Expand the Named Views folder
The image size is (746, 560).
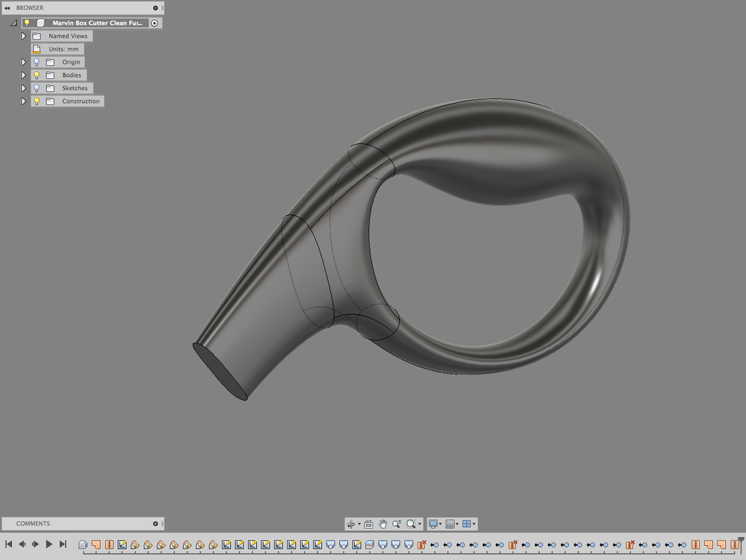(x=23, y=36)
